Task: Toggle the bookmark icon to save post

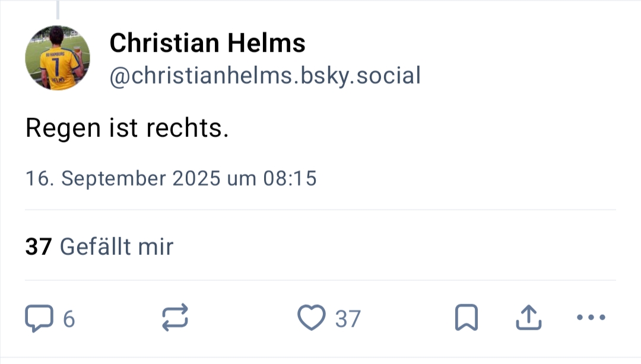Action: [x=466, y=318]
